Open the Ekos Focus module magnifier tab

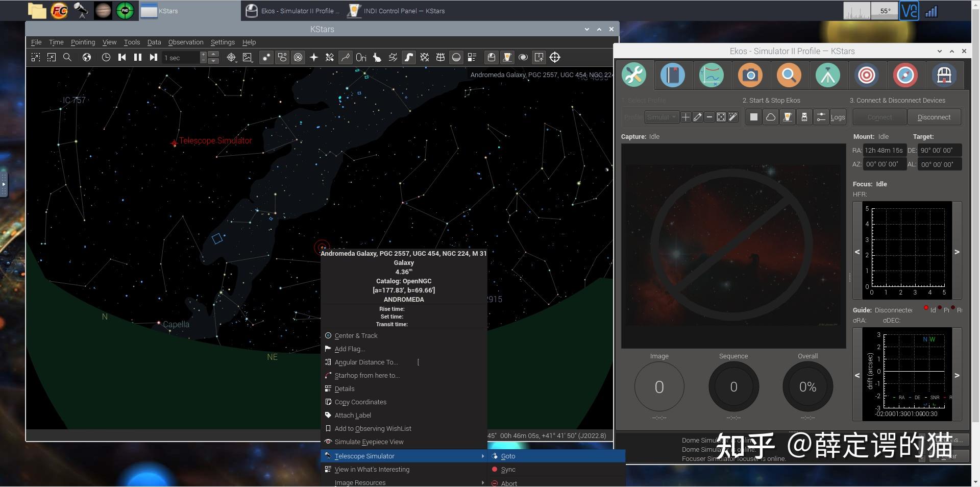tap(789, 76)
